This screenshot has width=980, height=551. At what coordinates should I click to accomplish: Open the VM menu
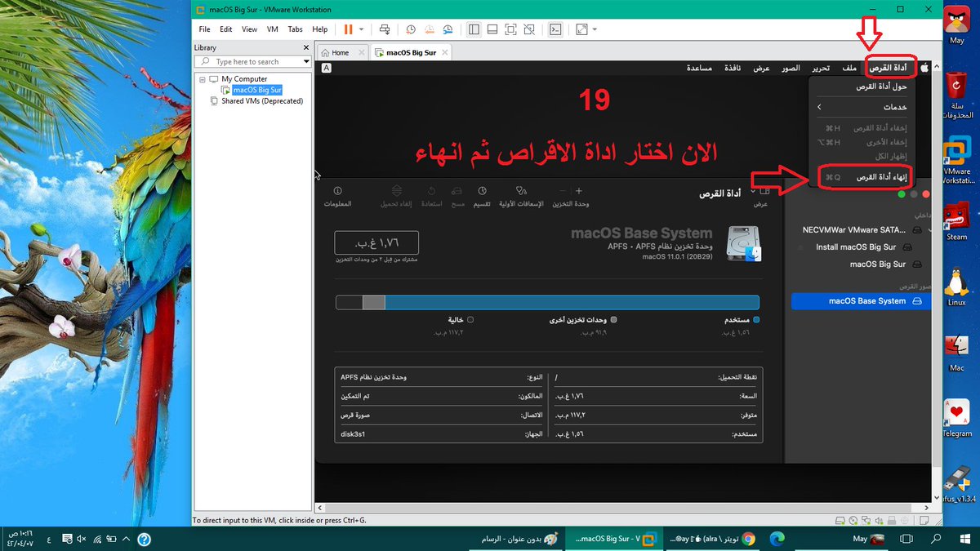(273, 29)
